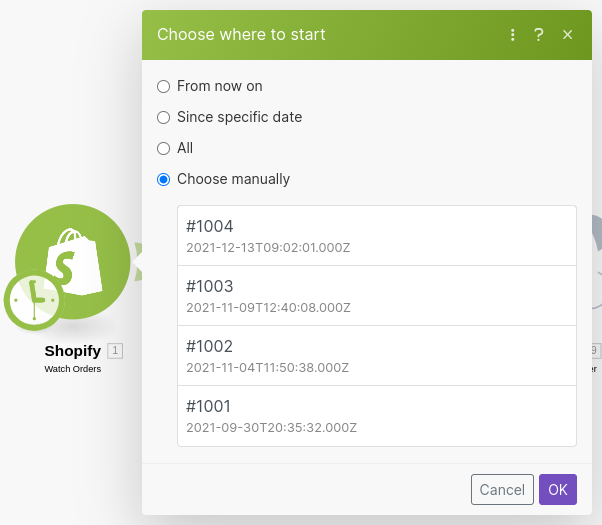Open the clock schedule icon on Shopify module
Image resolution: width=602 pixels, height=525 pixels.
click(x=33, y=300)
